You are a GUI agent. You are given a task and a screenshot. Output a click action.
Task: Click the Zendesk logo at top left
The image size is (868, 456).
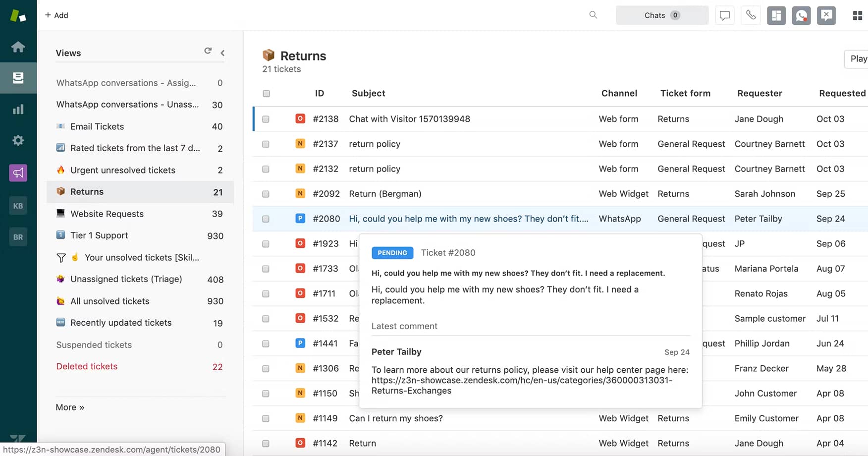pyautogui.click(x=18, y=15)
